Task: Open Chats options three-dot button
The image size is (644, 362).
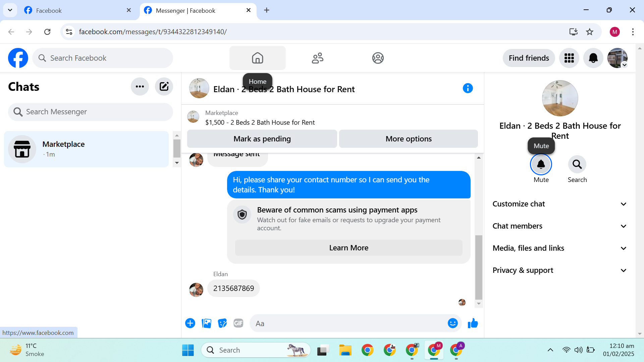Action: tap(140, 86)
